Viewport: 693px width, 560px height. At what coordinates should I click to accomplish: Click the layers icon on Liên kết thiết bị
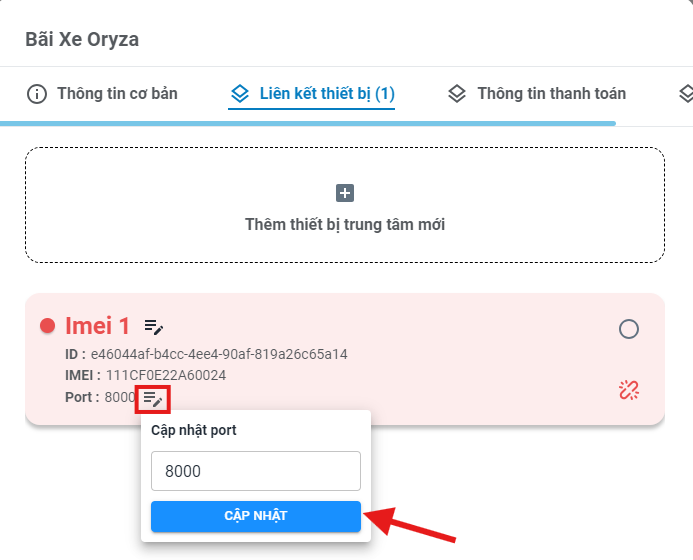[240, 94]
